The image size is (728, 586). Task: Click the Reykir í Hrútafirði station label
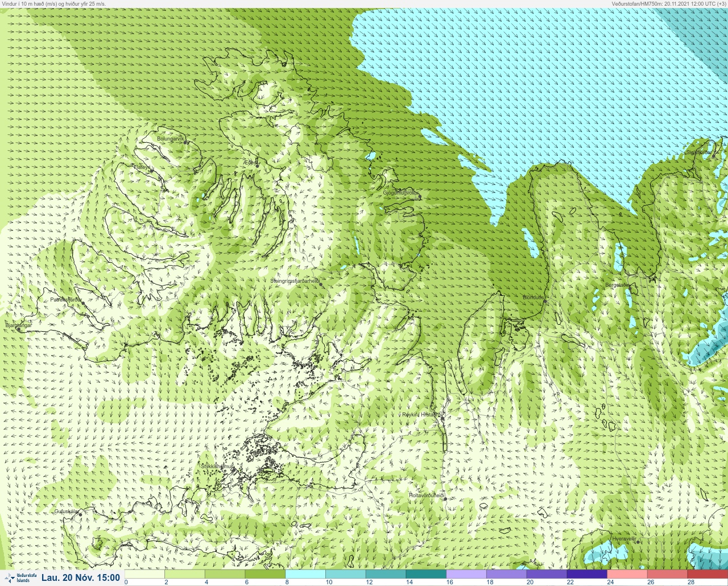421,415
